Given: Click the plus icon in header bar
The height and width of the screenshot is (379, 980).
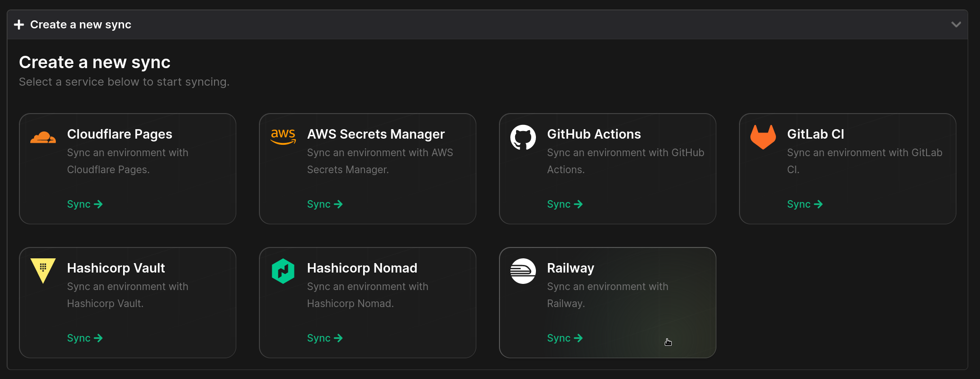Looking at the screenshot, I should [19, 25].
